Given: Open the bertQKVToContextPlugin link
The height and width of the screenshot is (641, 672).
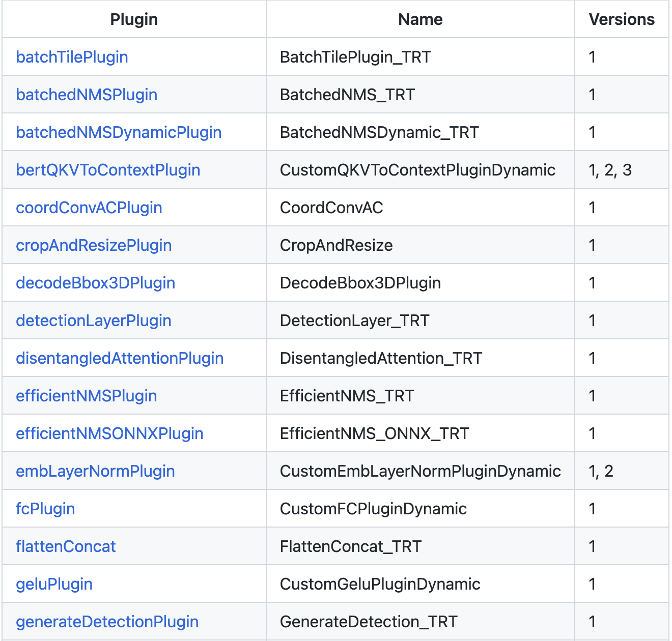Looking at the screenshot, I should click(108, 169).
